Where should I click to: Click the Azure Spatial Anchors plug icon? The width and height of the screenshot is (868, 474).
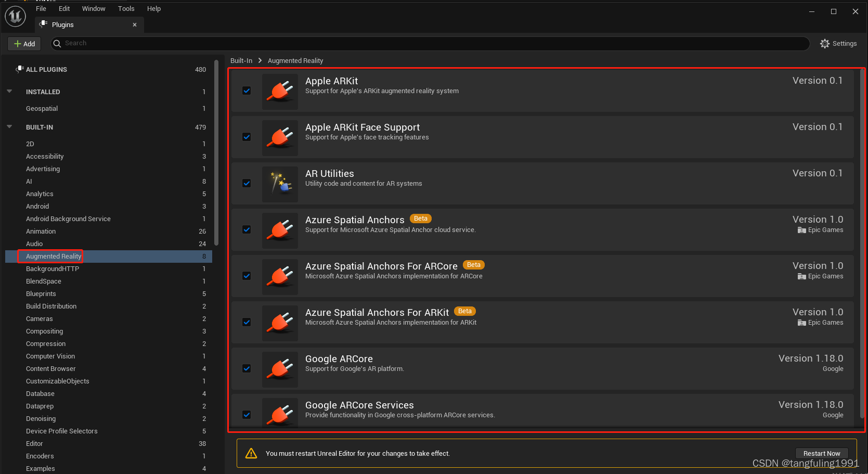280,230
